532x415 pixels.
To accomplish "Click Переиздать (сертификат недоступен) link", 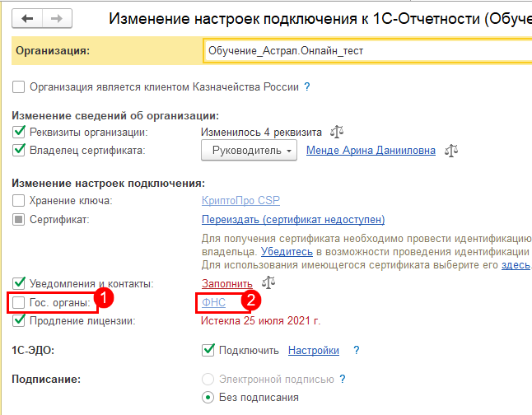I will [x=292, y=220].
